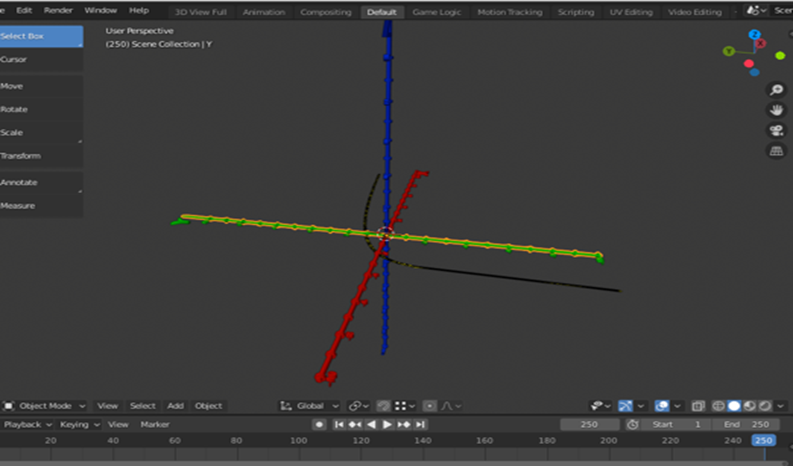793x466 pixels.
Task: Select the Measure tool
Action: click(40, 206)
